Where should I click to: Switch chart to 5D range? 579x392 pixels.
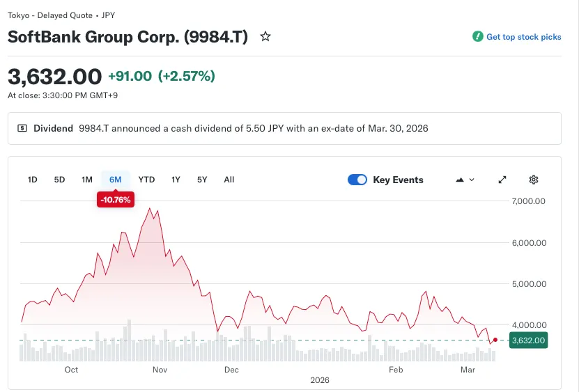[x=59, y=180]
